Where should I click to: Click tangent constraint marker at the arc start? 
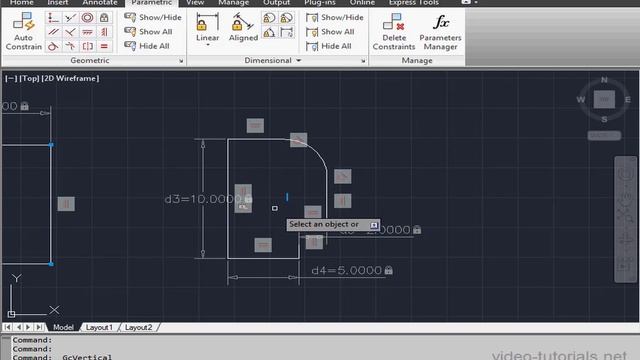(298, 140)
